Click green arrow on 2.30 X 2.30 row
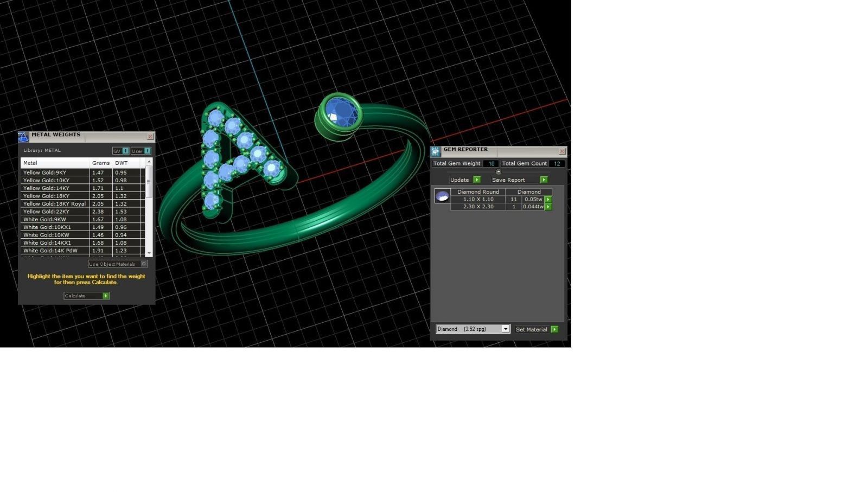The width and height of the screenshot is (868, 492). pyautogui.click(x=548, y=207)
